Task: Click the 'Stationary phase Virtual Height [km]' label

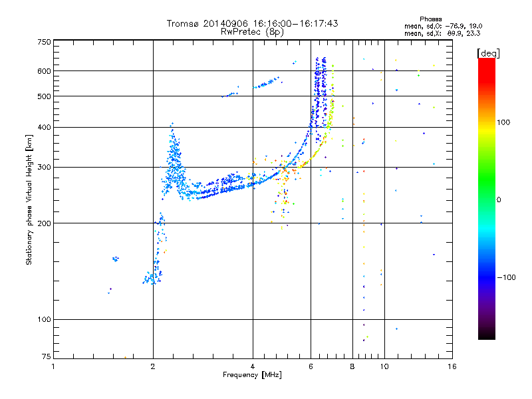Action: 29,199
